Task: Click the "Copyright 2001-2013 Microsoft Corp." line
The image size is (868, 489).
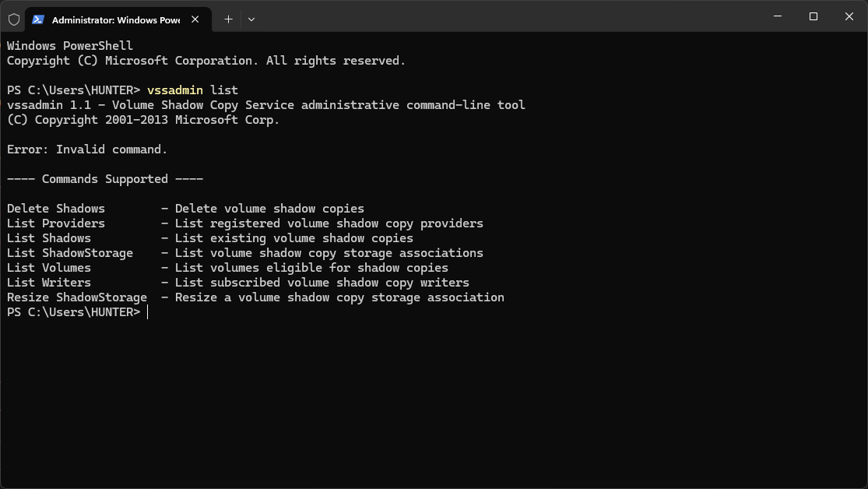Action: click(142, 120)
